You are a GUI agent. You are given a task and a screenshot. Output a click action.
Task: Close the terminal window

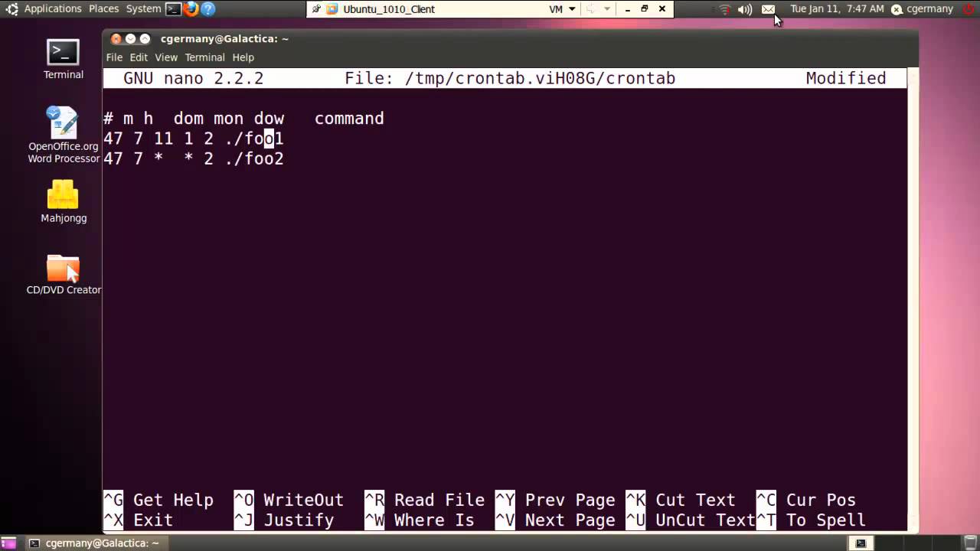tap(116, 39)
